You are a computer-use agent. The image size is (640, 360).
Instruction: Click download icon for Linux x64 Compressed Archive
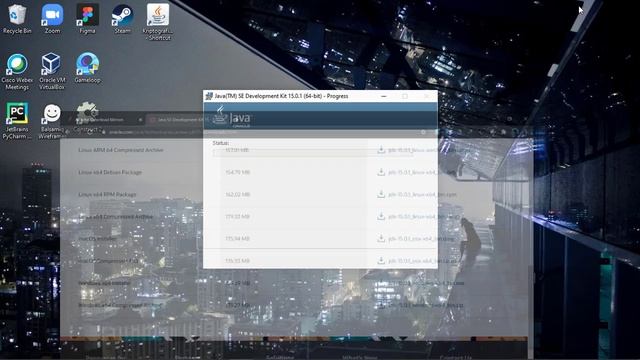[381, 216]
